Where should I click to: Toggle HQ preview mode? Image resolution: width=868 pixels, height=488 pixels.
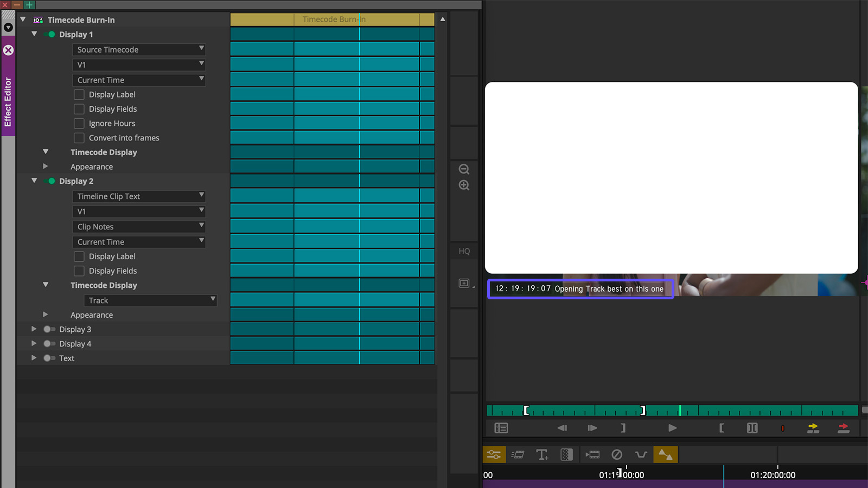[x=464, y=251]
